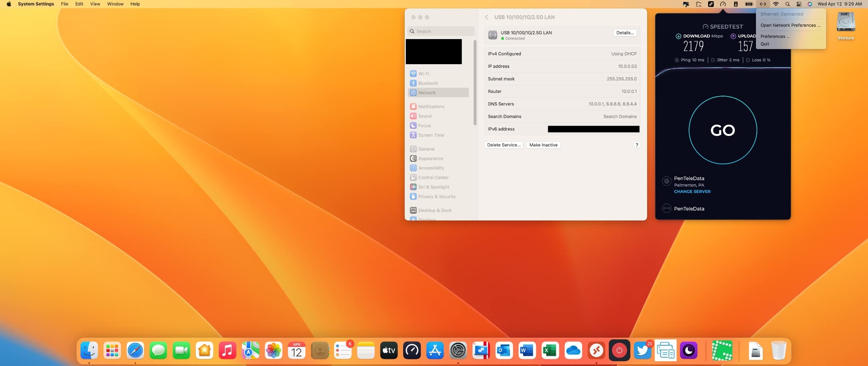Open the Wi-Fi menu bar icon

776,4
